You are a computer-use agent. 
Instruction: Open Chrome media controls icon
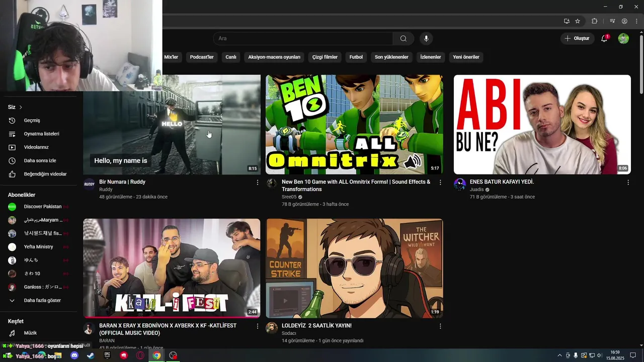coord(612,21)
